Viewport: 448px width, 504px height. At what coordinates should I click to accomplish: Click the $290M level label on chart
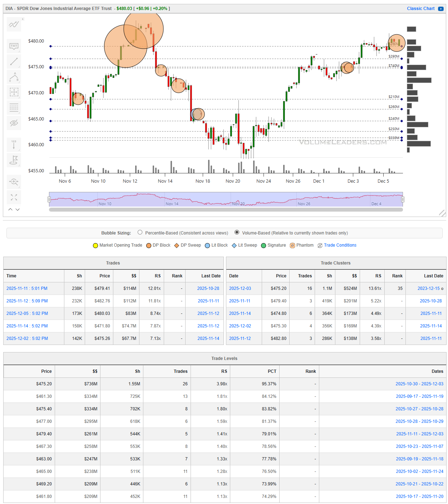pyautogui.click(x=394, y=56)
